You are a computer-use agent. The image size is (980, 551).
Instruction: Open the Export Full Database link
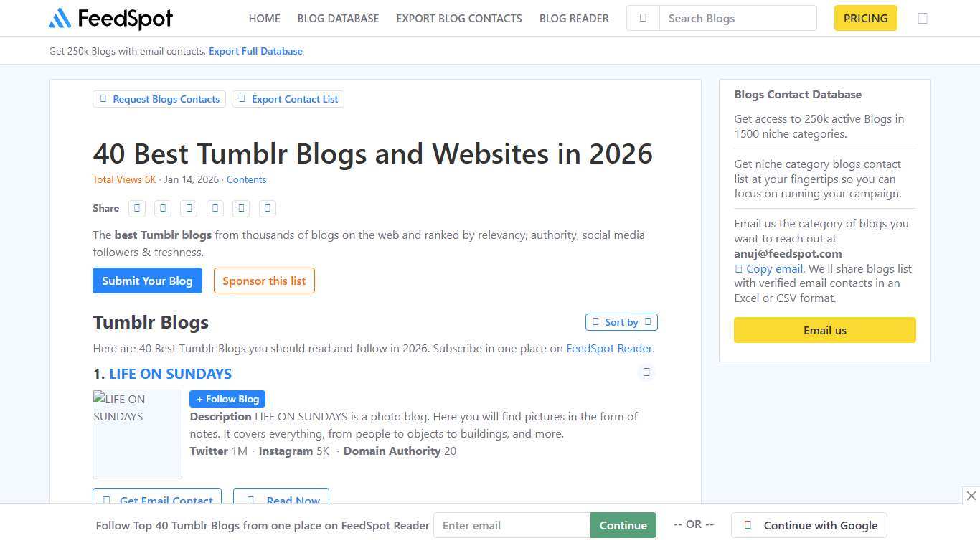[255, 51]
